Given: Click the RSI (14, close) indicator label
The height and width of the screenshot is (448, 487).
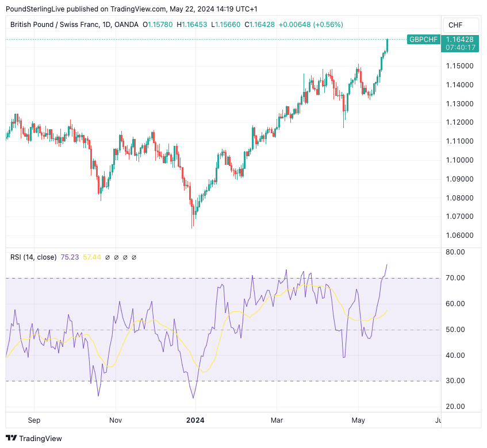Looking at the screenshot, I should [33, 257].
